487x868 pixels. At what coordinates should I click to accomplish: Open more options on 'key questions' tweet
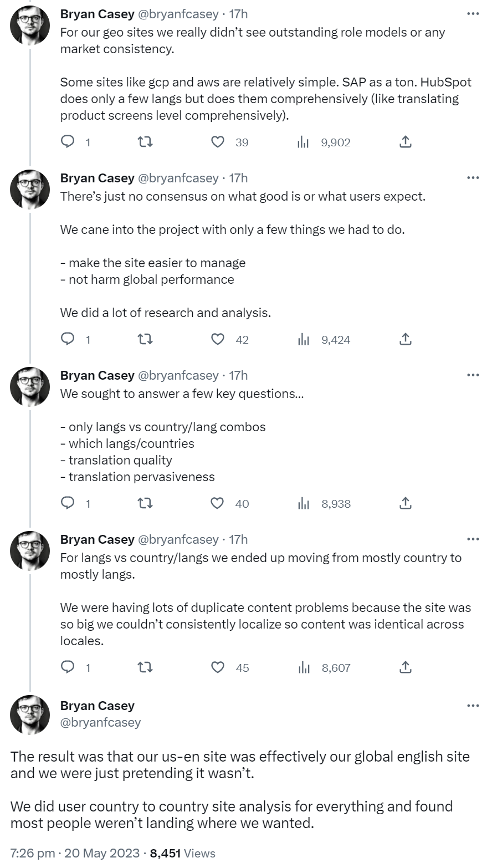473,375
